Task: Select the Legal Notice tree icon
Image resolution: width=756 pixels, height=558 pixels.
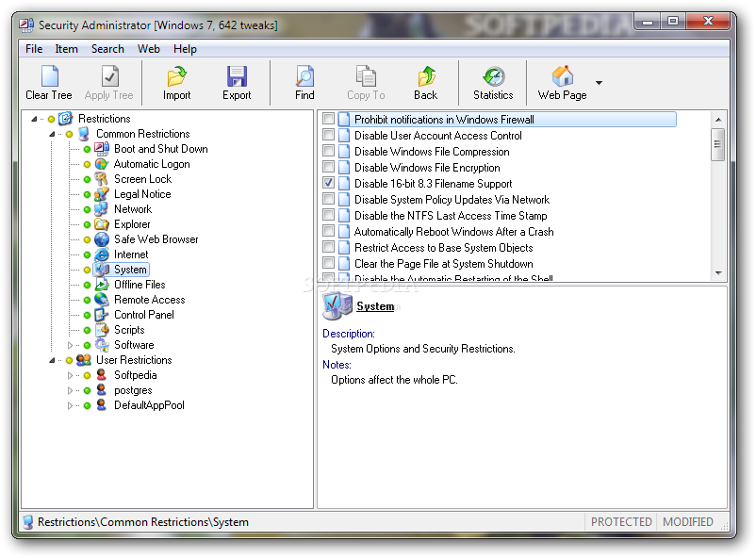Action: point(102,194)
